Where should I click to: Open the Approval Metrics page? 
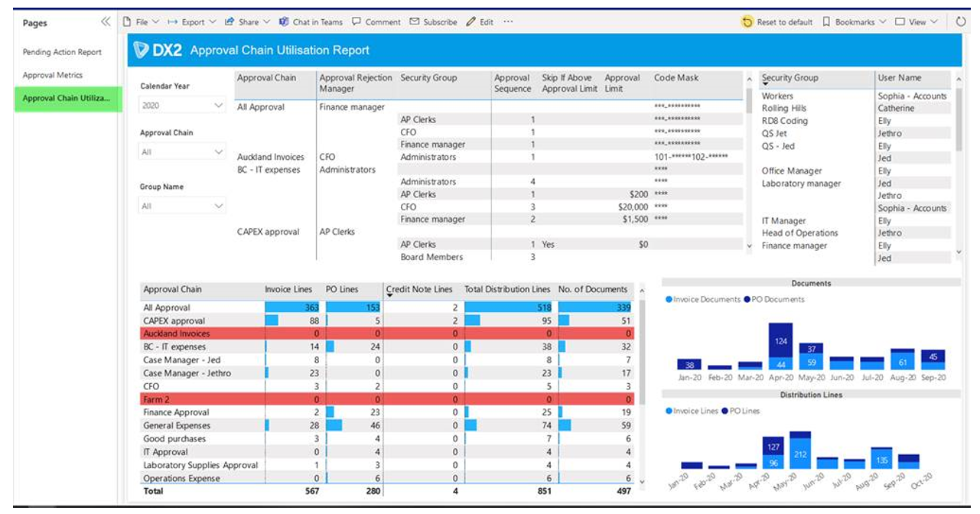53,75
